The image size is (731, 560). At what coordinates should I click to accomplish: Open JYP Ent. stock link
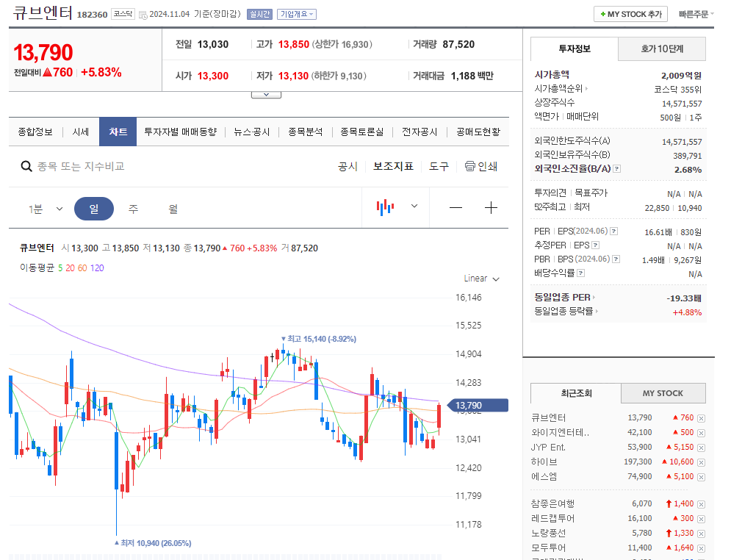[x=548, y=447]
